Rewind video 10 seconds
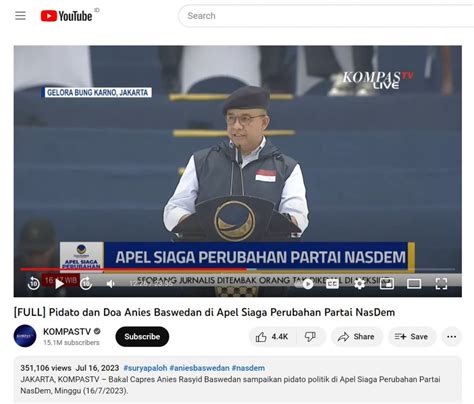Viewport: 474px width, 404px height. [33, 283]
